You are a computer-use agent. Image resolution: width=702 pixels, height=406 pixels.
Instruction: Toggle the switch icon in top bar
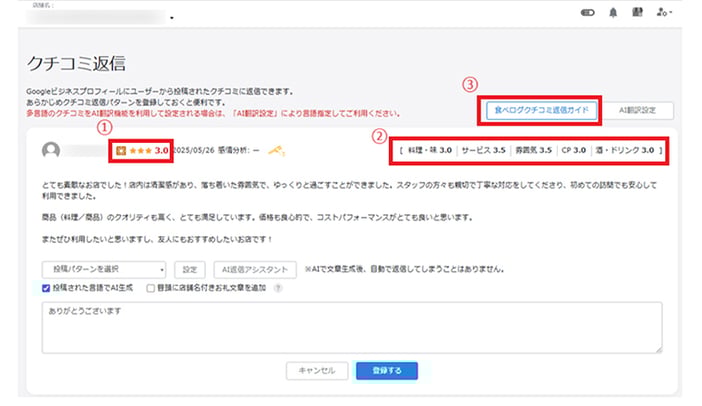coord(587,13)
